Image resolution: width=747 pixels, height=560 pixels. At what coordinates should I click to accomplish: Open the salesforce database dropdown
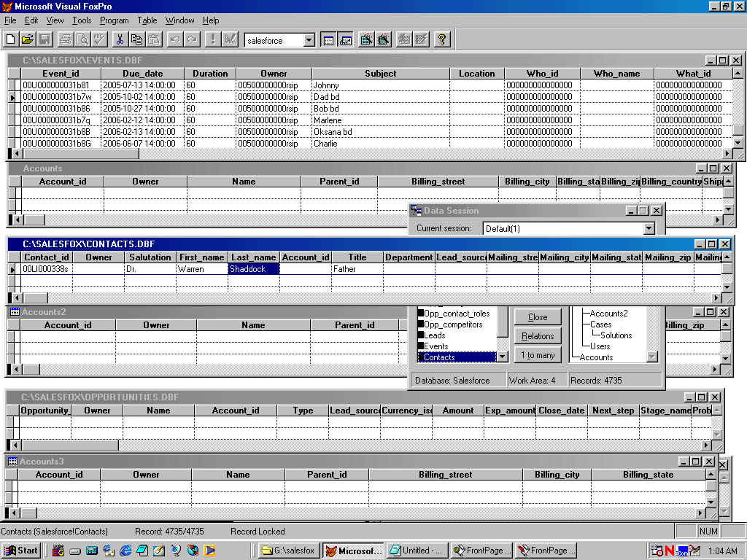point(309,41)
